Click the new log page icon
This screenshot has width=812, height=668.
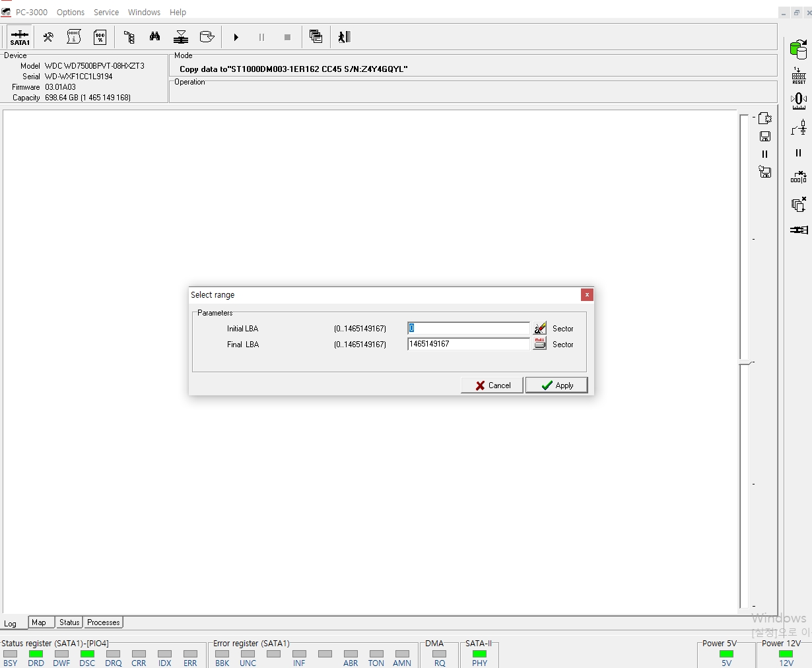[x=765, y=118]
